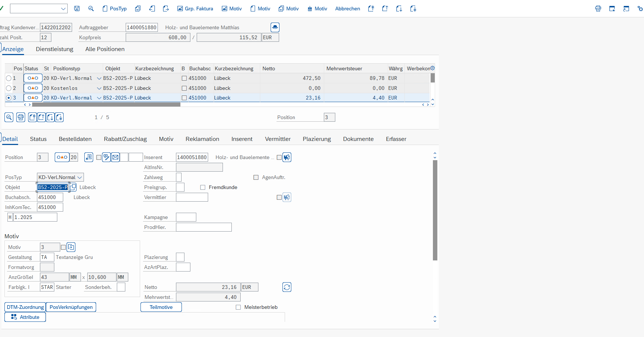Screen dimensions: 644x337
Task: Click the magnifier search icon in top toolbar
Action: click(x=91, y=9)
